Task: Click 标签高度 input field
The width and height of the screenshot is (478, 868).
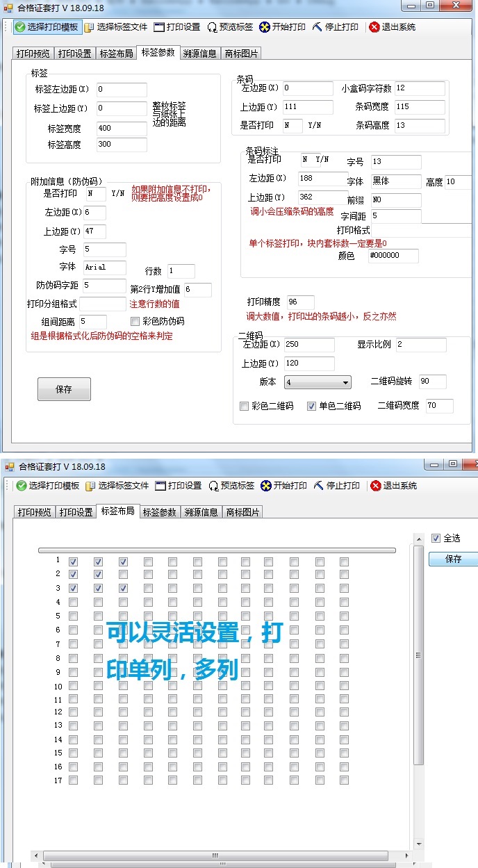Action: click(x=122, y=145)
